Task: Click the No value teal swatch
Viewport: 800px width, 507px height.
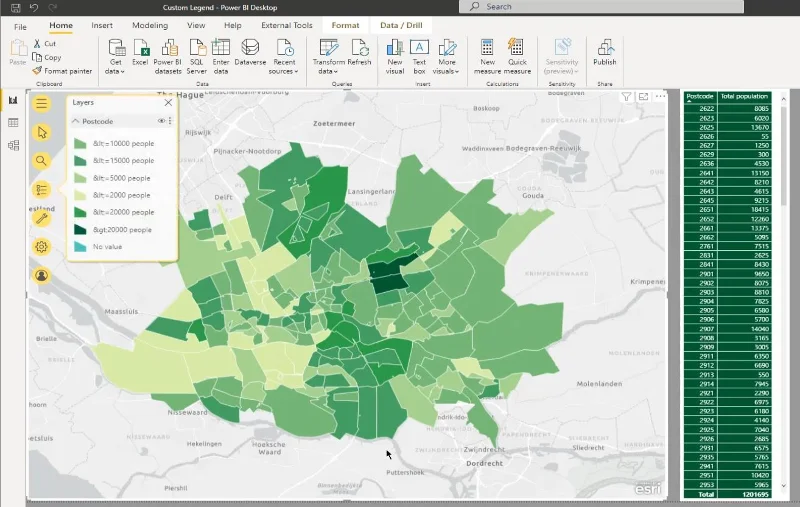Action: click(80, 246)
